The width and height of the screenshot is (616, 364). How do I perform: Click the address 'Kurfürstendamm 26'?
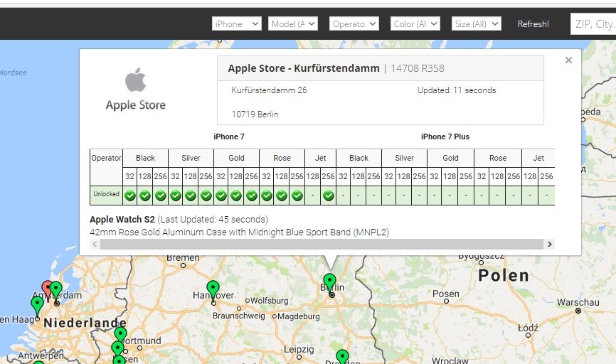click(269, 90)
